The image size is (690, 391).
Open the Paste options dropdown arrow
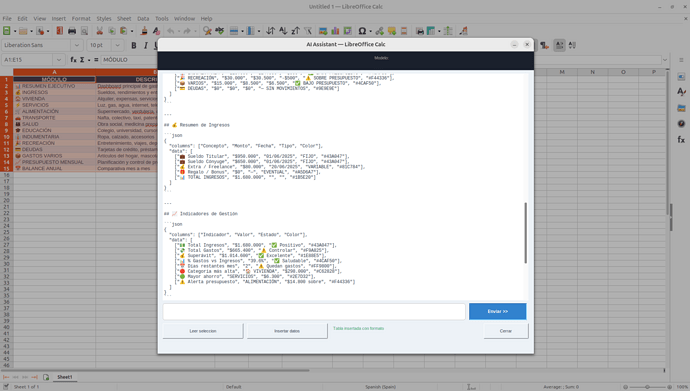click(x=132, y=31)
